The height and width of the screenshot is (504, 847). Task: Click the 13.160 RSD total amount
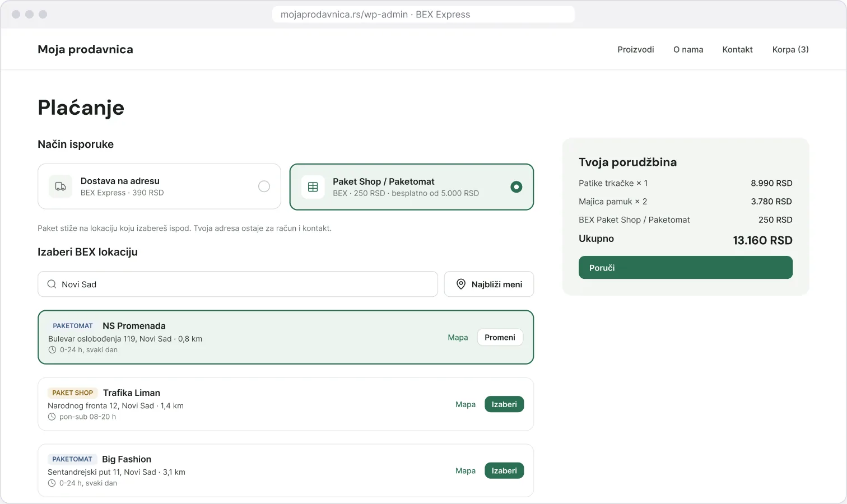coord(762,240)
